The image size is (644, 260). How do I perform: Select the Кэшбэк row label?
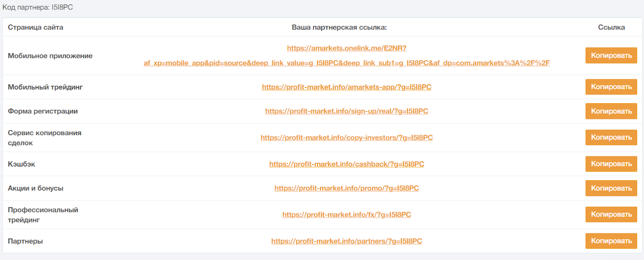pyautogui.click(x=21, y=164)
